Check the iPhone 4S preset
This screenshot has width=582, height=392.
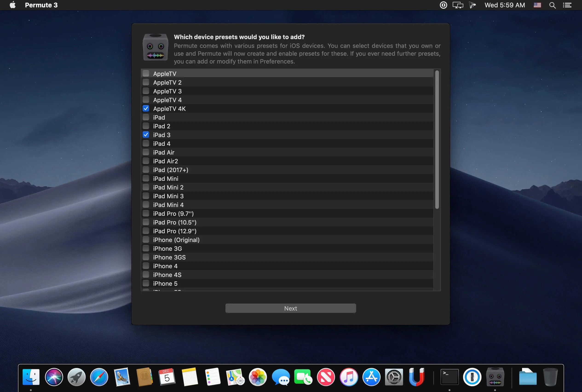tap(146, 274)
